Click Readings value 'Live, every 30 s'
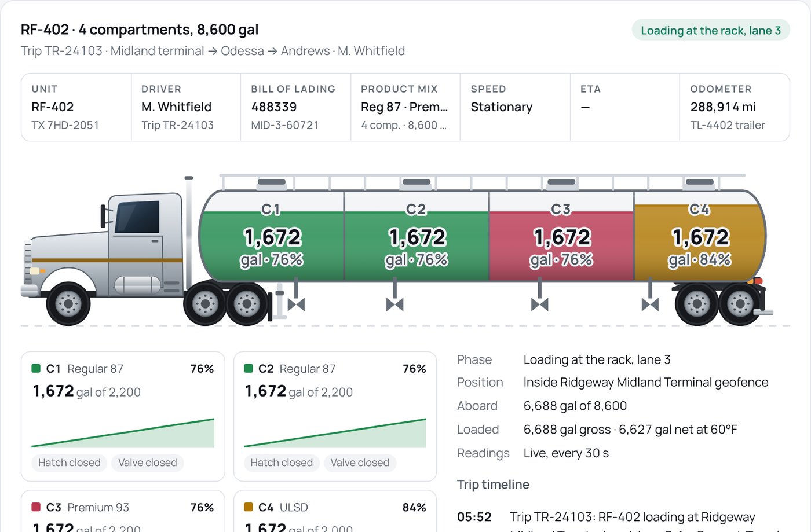The width and height of the screenshot is (811, 532). 566,453
